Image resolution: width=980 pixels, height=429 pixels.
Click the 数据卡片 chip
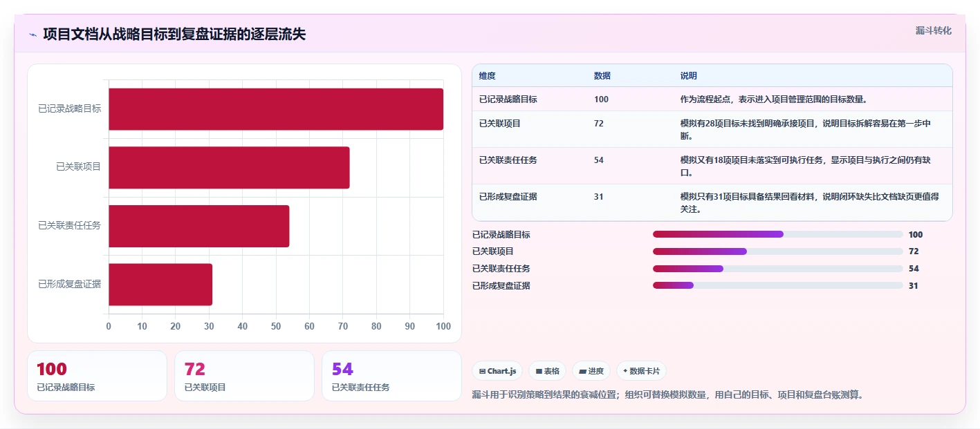[x=641, y=371]
